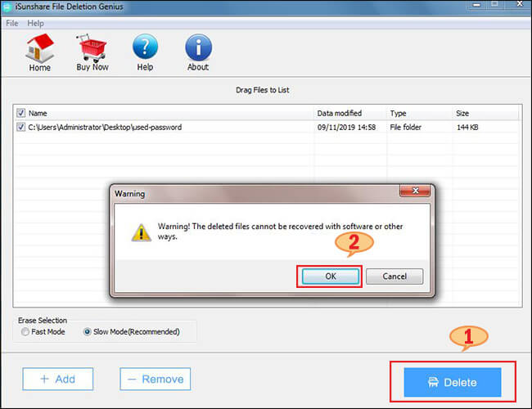Select the Fast Mode radio button
Viewport: 532px width, 409px height.
tap(25, 331)
